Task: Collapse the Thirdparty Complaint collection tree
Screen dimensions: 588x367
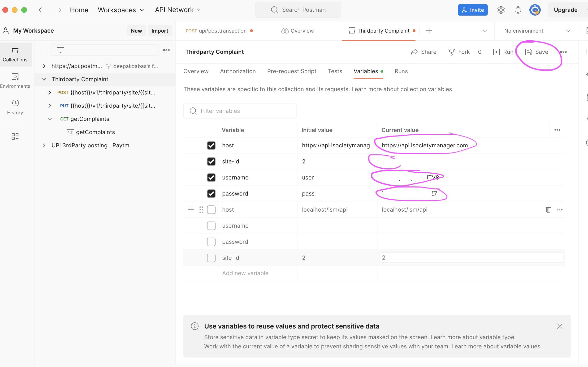Action: pyautogui.click(x=44, y=79)
